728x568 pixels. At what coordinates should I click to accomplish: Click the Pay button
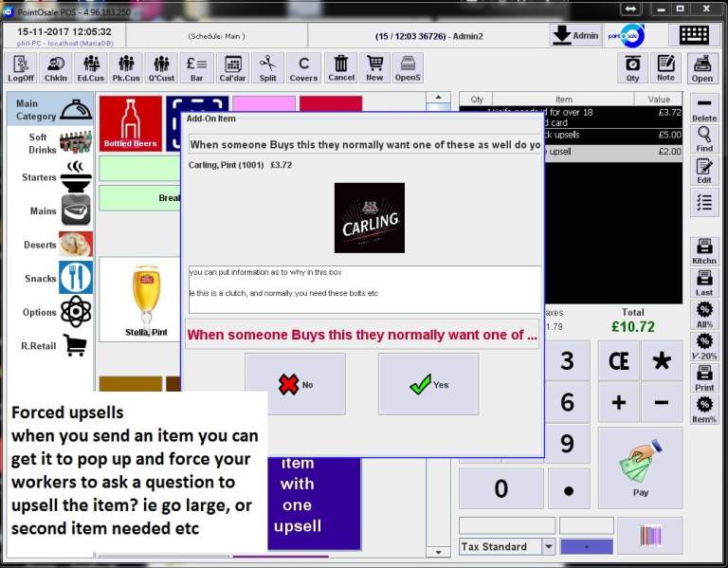tap(640, 467)
